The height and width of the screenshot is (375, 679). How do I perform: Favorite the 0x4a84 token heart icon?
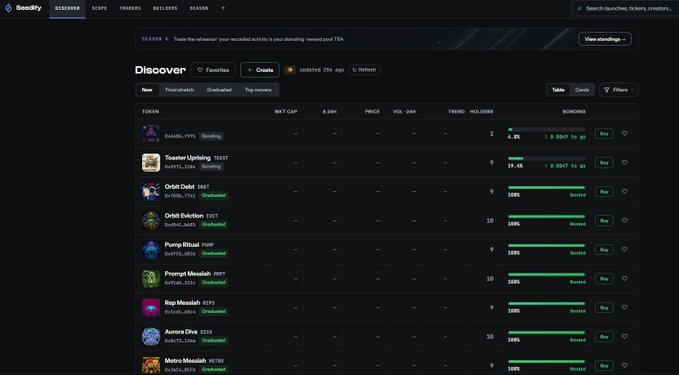click(x=624, y=133)
